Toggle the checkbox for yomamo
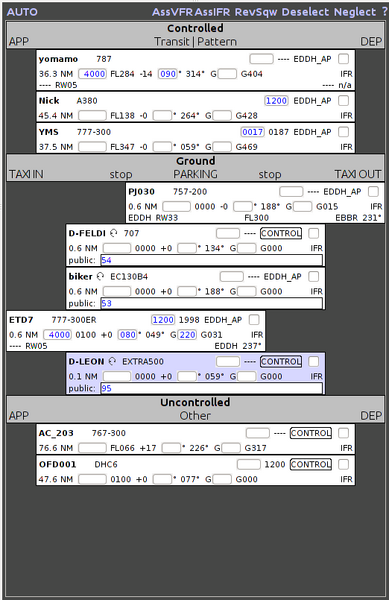This screenshot has width=389, height=600. tap(343, 59)
